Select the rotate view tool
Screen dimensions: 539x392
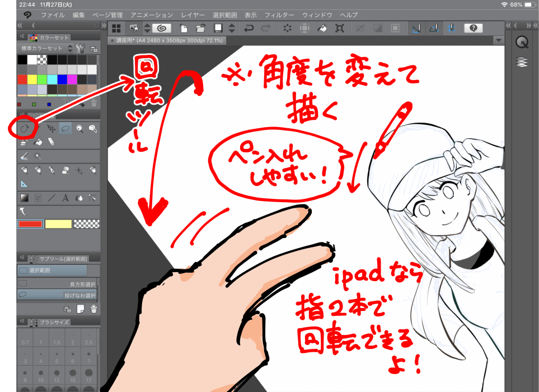tap(24, 129)
